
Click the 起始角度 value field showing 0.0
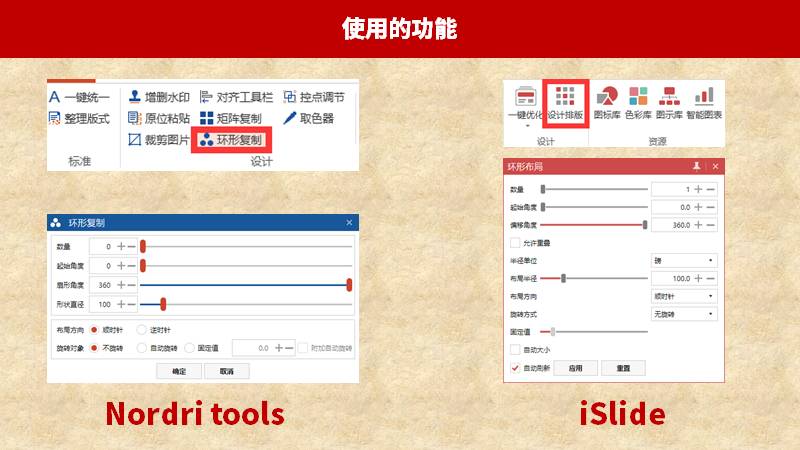click(x=672, y=207)
